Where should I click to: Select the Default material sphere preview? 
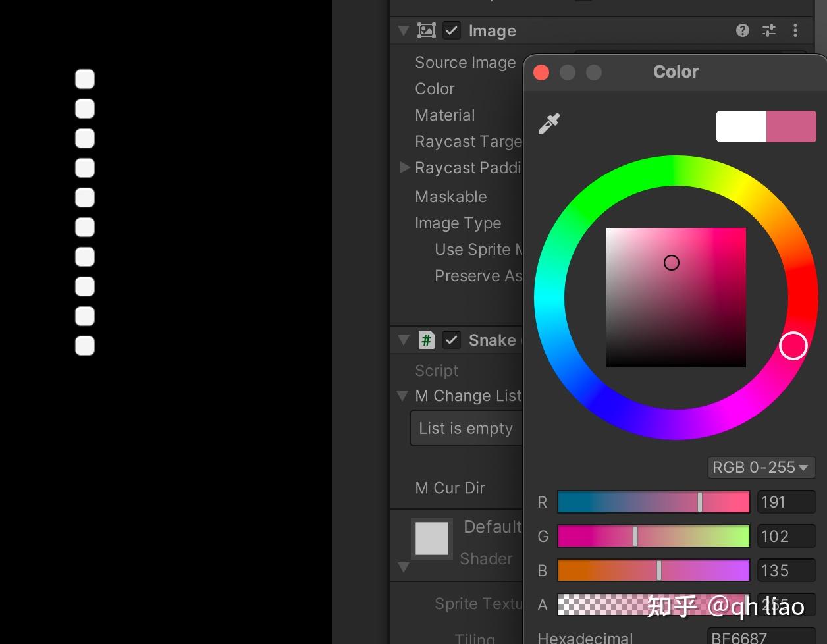click(x=432, y=538)
